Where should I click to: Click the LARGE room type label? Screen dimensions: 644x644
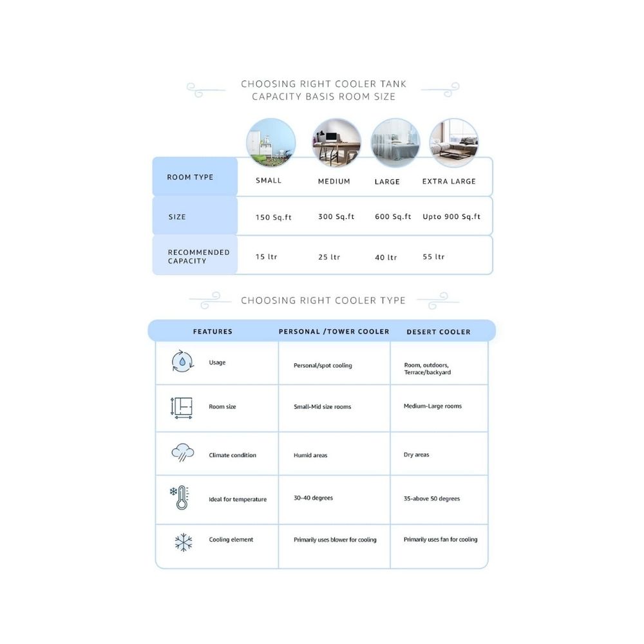coord(387,182)
